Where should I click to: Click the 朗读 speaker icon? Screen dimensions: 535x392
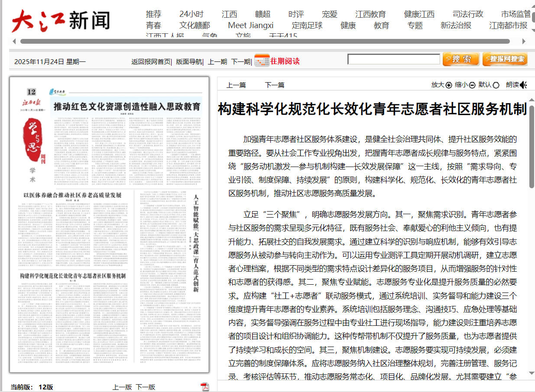tap(524, 85)
